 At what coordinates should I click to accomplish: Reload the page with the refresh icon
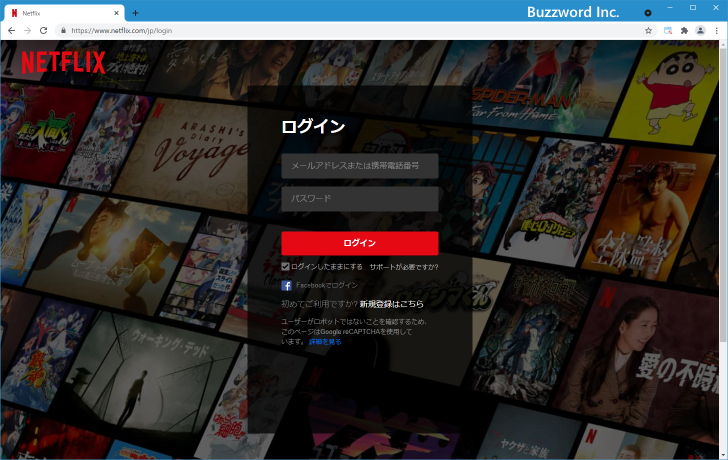pos(44,31)
